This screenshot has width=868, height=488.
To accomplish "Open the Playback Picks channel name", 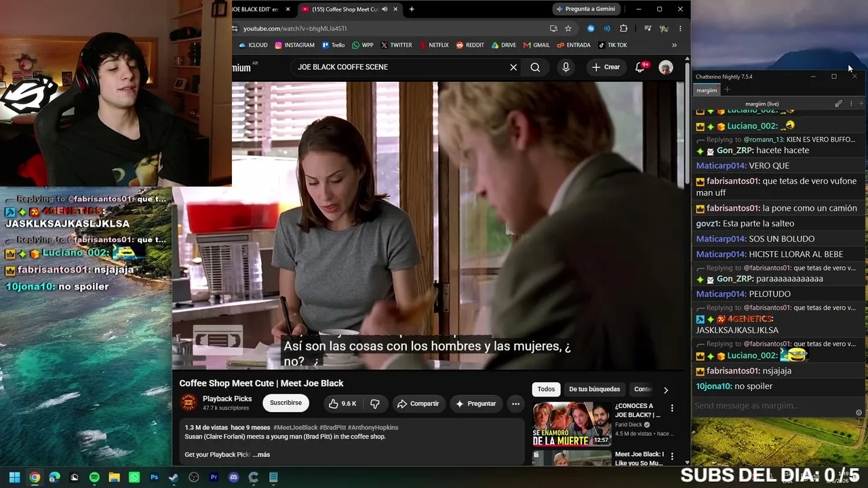I will (x=227, y=399).
